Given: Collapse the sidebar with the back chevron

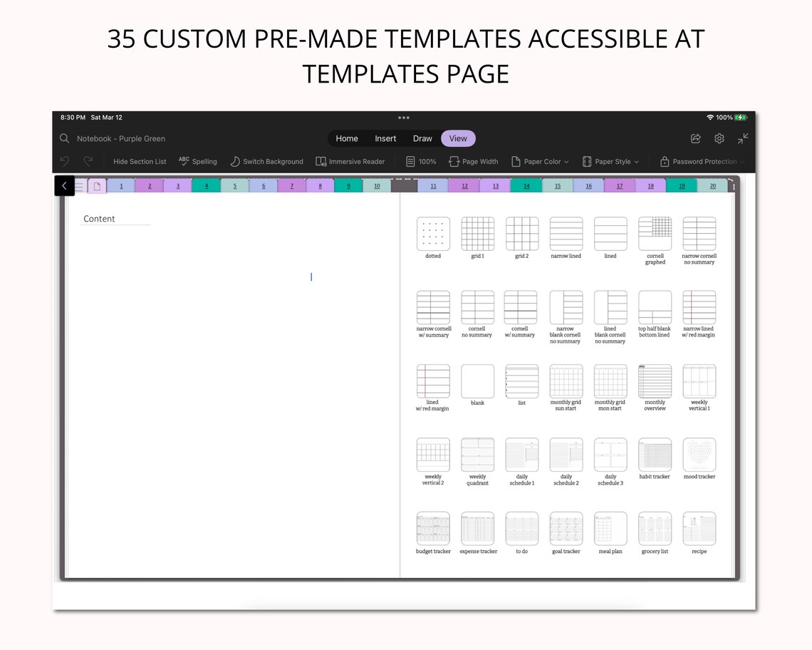Looking at the screenshot, I should 64,185.
